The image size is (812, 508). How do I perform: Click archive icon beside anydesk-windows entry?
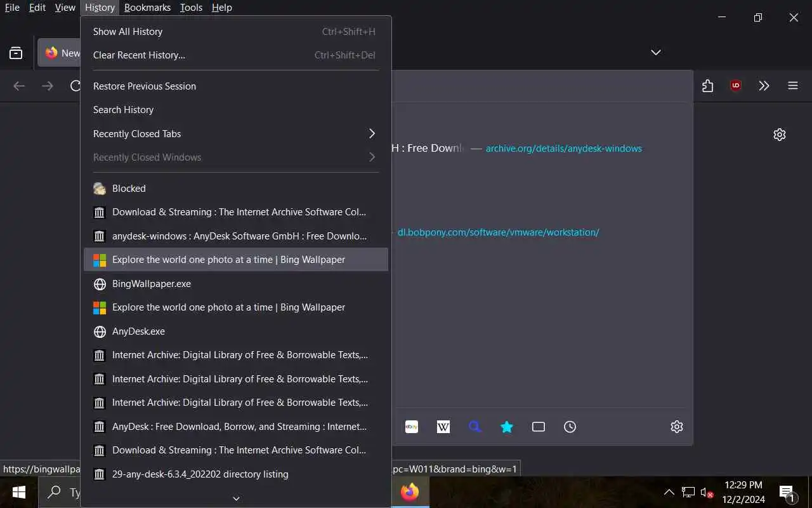coord(100,236)
